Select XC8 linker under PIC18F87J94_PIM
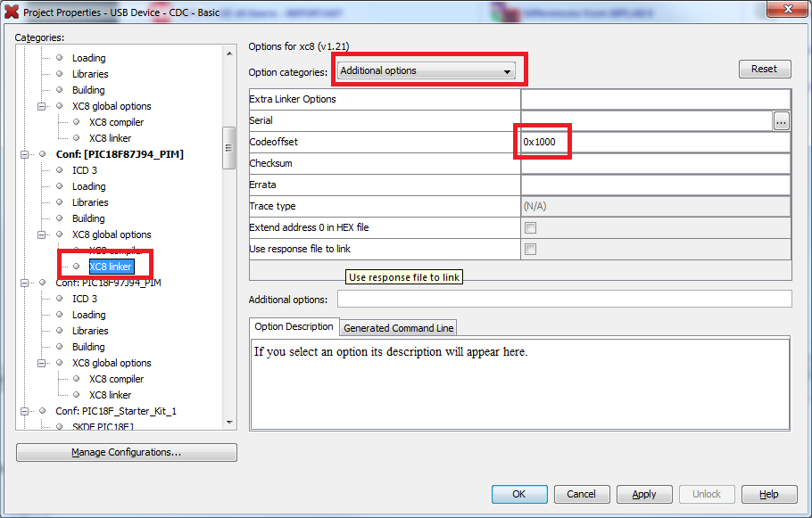Screen dimensions: 812x518 pos(111,267)
